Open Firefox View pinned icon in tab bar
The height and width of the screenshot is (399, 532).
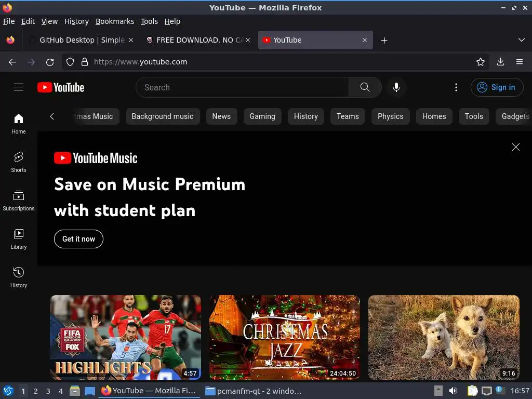10,40
